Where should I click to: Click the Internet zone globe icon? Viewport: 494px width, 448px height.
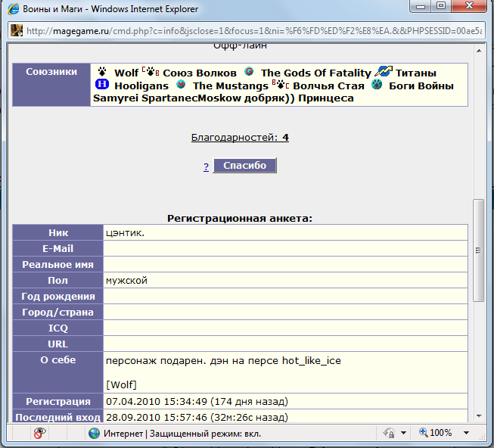click(94, 434)
